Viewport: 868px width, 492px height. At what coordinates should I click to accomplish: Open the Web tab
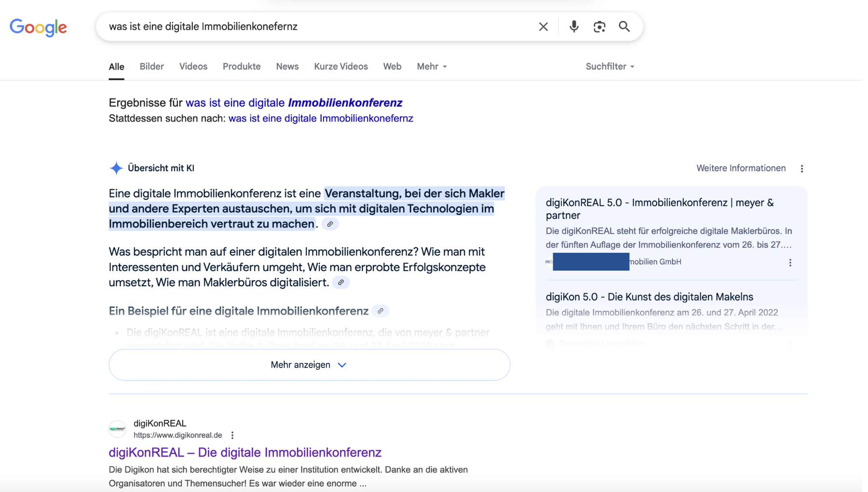pyautogui.click(x=392, y=67)
